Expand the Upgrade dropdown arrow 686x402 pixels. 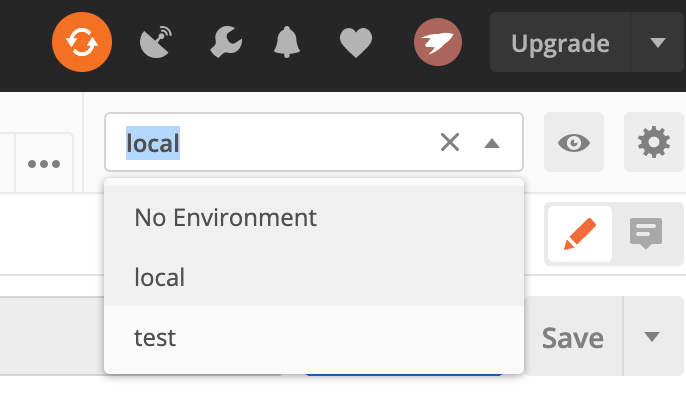click(x=657, y=43)
